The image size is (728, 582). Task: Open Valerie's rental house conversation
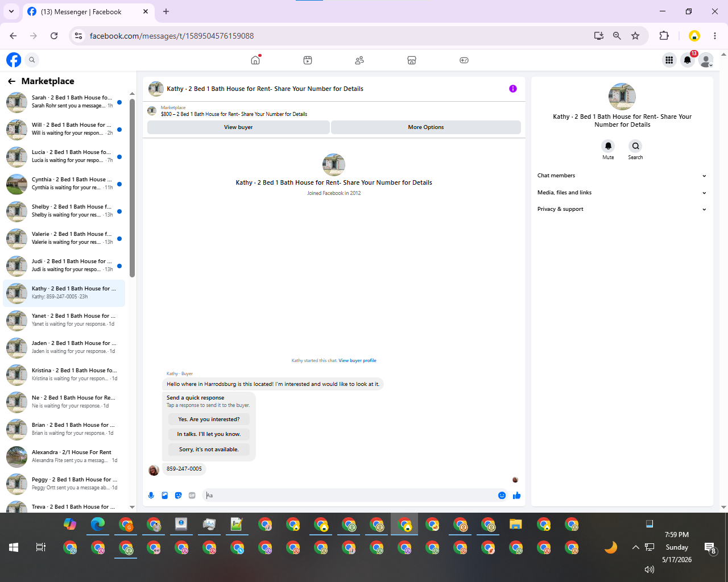(x=64, y=238)
